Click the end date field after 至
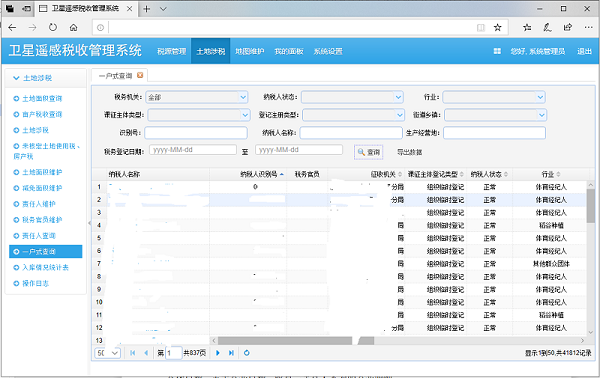 [299, 150]
